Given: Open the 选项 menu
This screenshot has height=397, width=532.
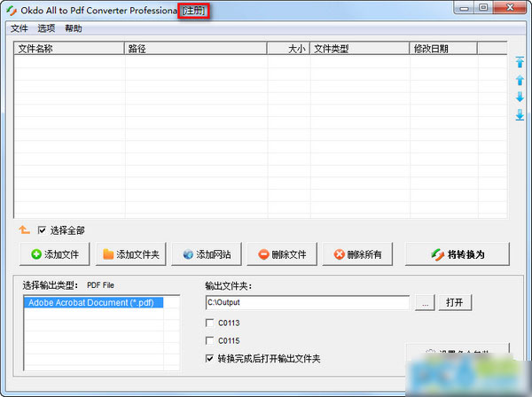Looking at the screenshot, I should click(x=46, y=28).
